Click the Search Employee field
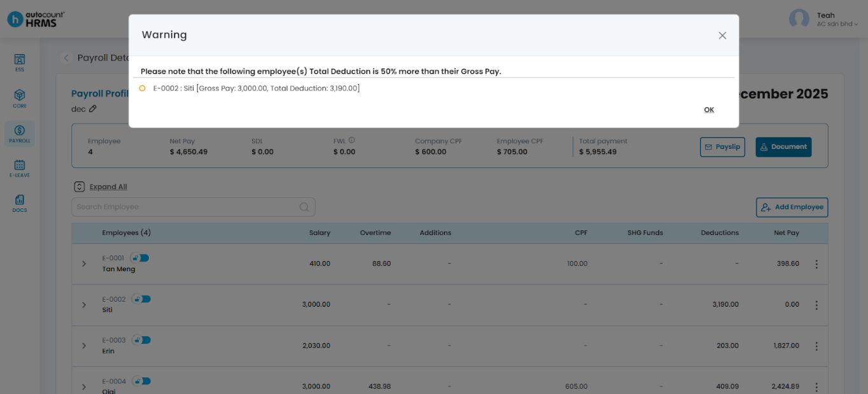Image resolution: width=868 pixels, height=394 pixels. point(193,207)
